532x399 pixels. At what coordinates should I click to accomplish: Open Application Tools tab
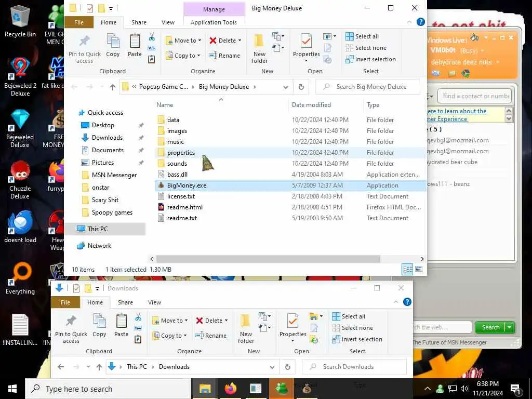(214, 22)
